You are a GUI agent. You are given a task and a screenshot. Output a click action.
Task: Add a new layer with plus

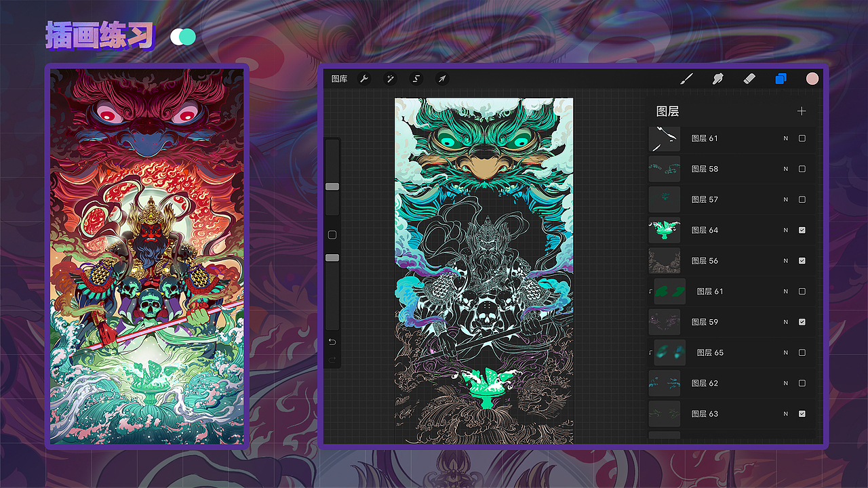click(x=802, y=111)
